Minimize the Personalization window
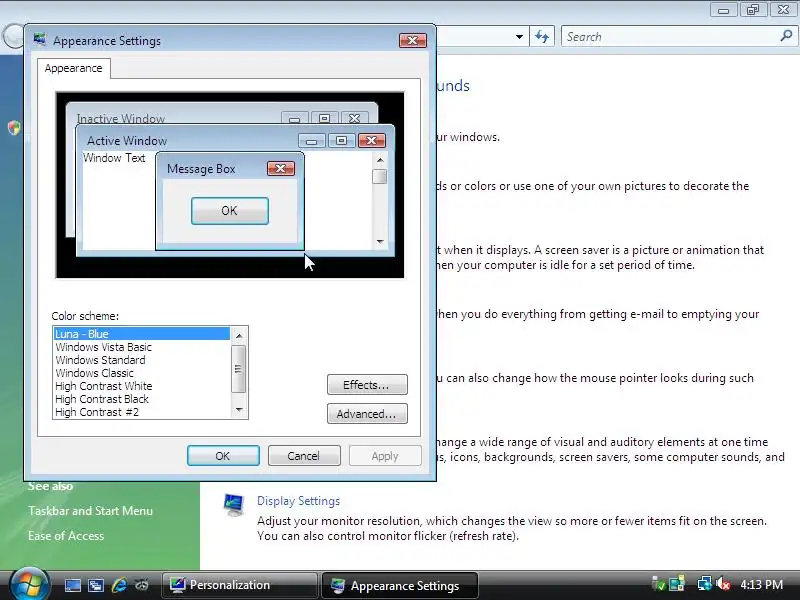This screenshot has width=800, height=600. (x=723, y=10)
